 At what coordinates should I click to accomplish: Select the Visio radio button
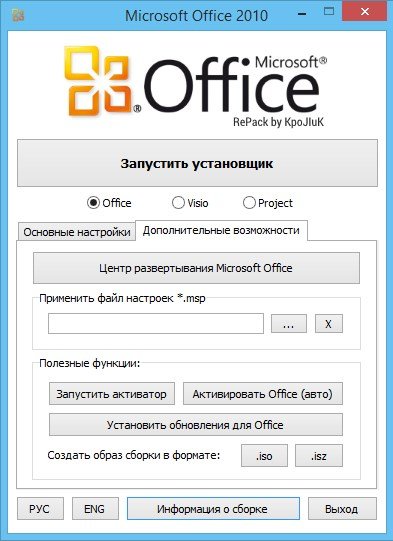click(x=178, y=203)
